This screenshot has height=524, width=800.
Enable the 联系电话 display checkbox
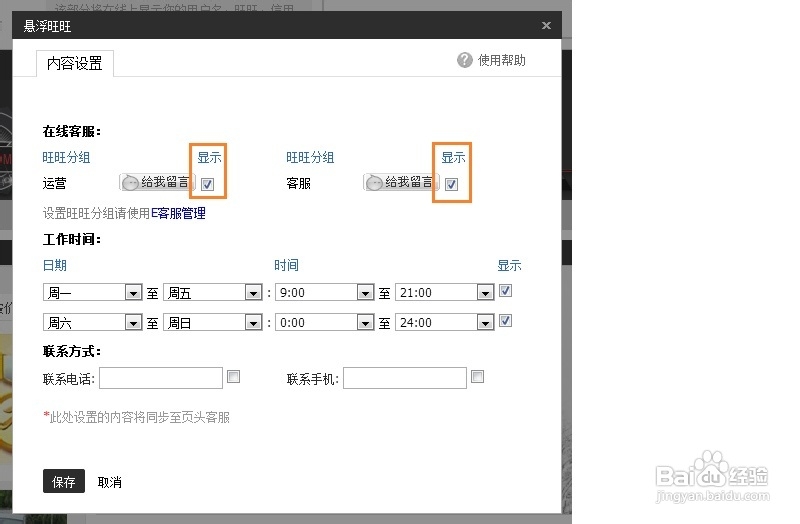click(x=233, y=377)
